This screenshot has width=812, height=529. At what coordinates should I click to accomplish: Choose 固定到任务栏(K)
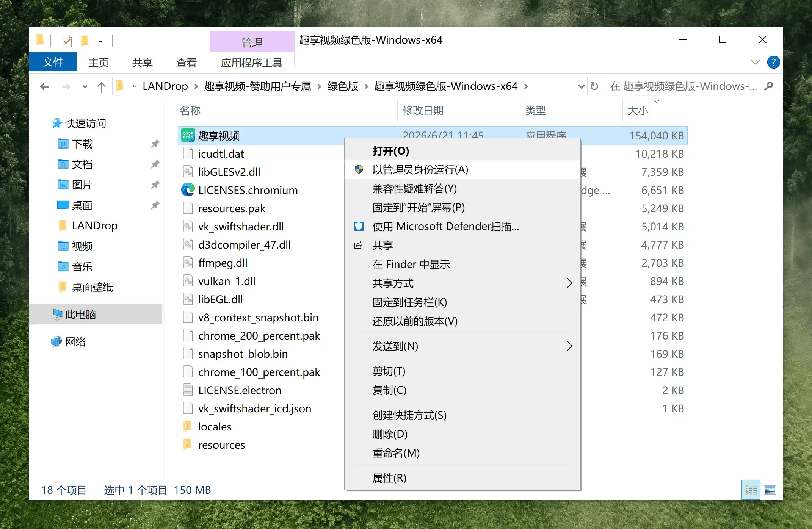[x=462, y=302]
